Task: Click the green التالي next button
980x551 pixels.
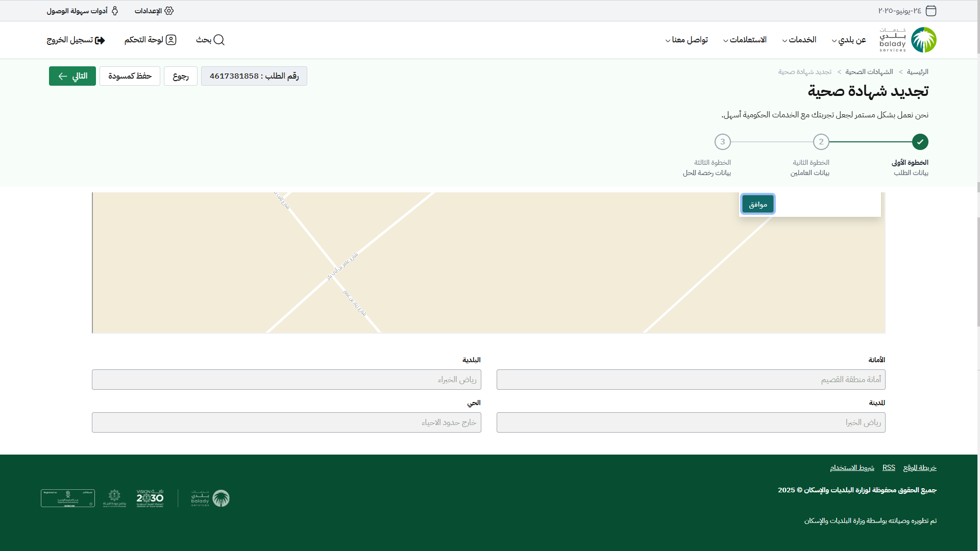Action: pos(72,76)
